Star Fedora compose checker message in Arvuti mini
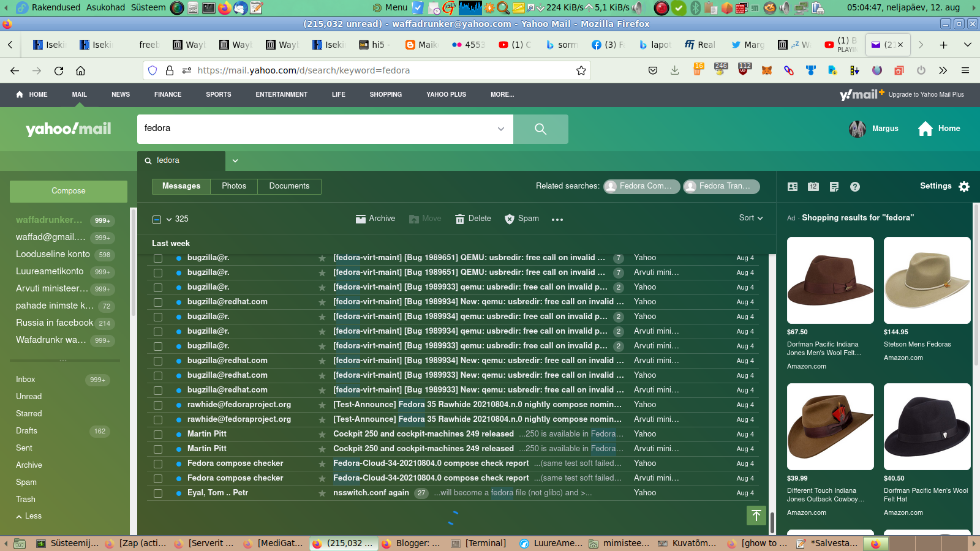This screenshot has height=551, width=980. point(322,479)
